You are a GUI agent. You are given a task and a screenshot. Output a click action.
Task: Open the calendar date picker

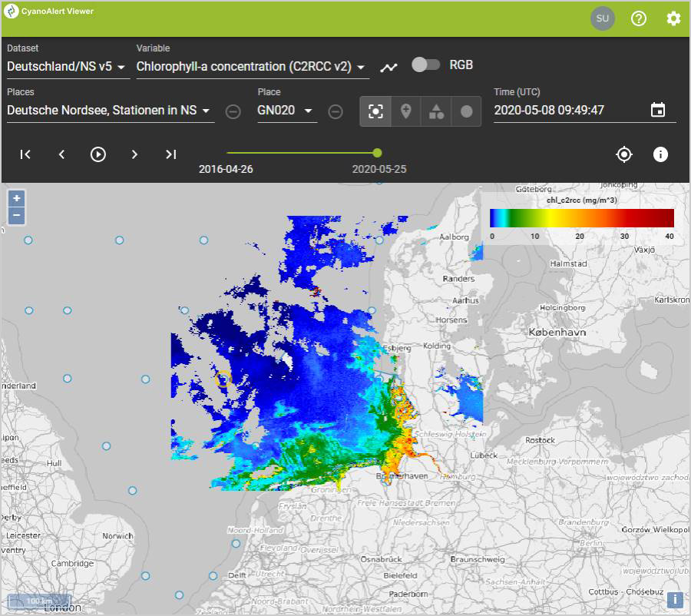click(658, 110)
